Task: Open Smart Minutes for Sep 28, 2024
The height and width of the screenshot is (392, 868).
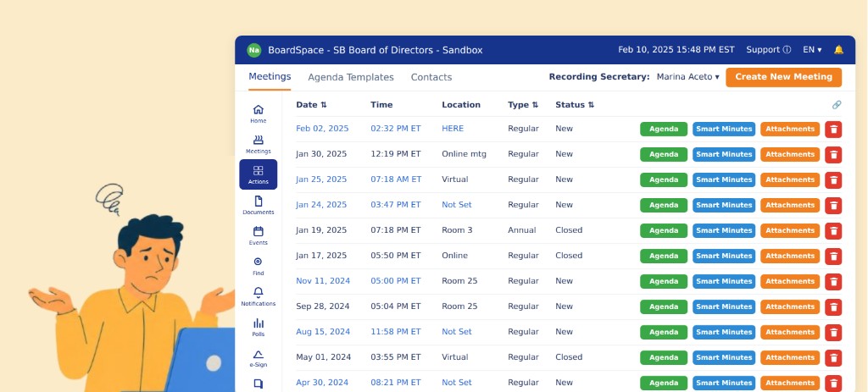Action: point(724,306)
